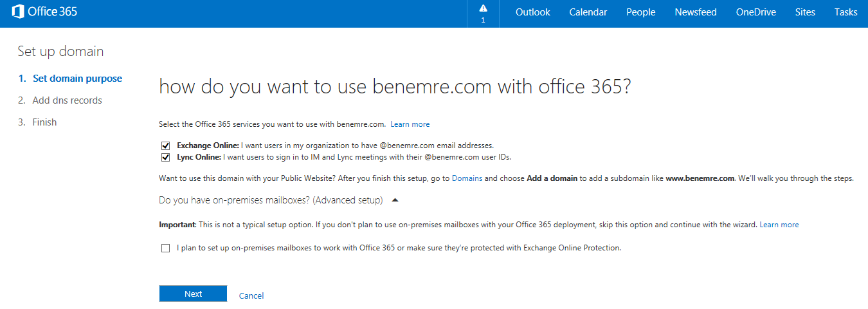The height and width of the screenshot is (309, 868).
Task: Open the Newsfeed navigation item
Action: click(696, 12)
